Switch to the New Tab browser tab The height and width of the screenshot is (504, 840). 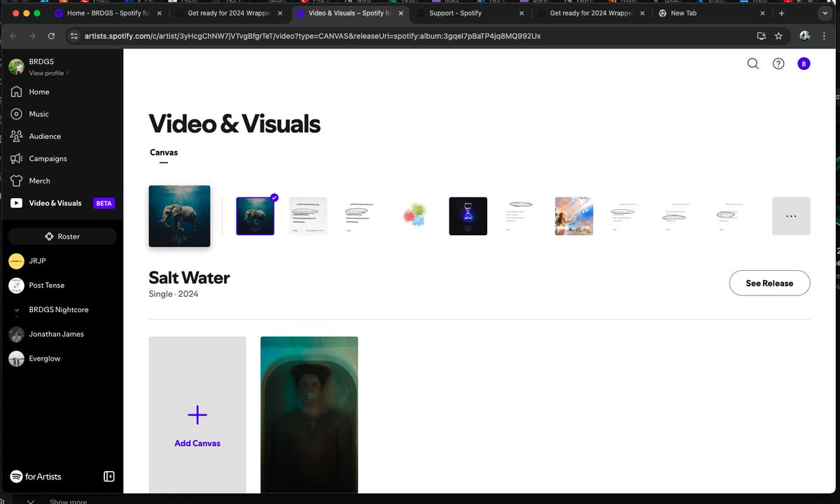pyautogui.click(x=710, y=13)
